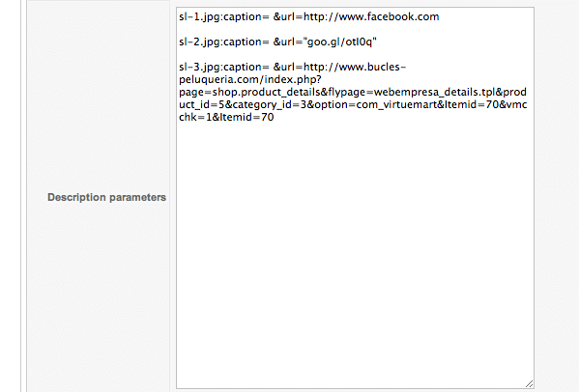Place cursor on www.facebook.com text
The height and width of the screenshot is (392, 579).
pos(389,17)
